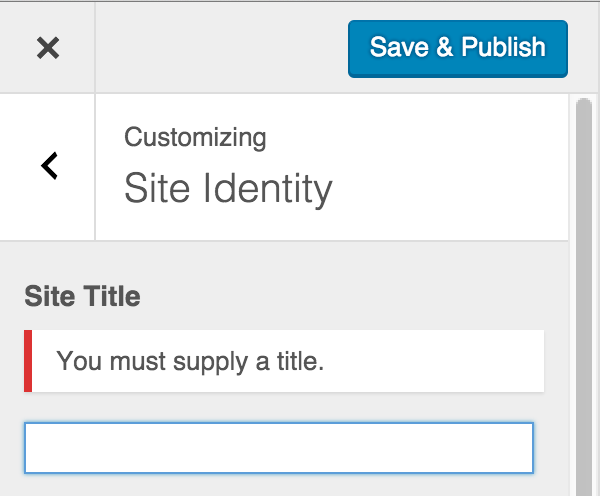Click the white Site Identity header panel background
Viewport: 600px width, 496px height.
[440, 167]
